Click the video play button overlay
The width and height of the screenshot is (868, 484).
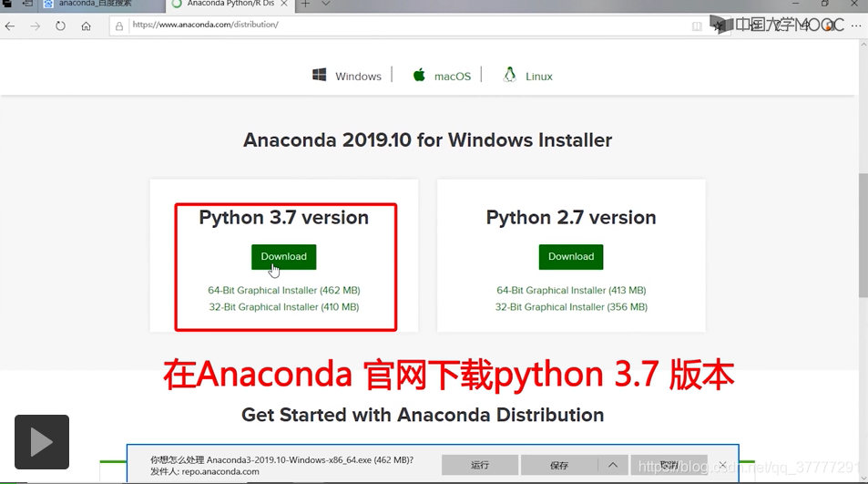42,442
